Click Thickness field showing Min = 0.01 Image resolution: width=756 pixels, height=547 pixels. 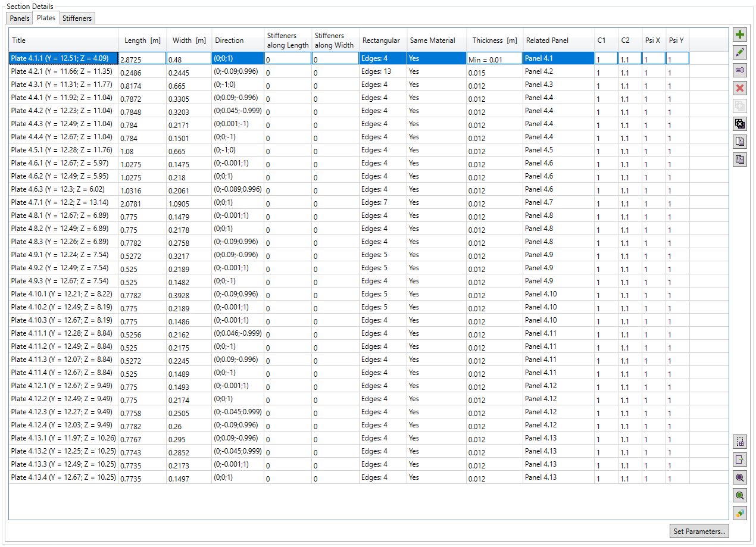[494, 59]
